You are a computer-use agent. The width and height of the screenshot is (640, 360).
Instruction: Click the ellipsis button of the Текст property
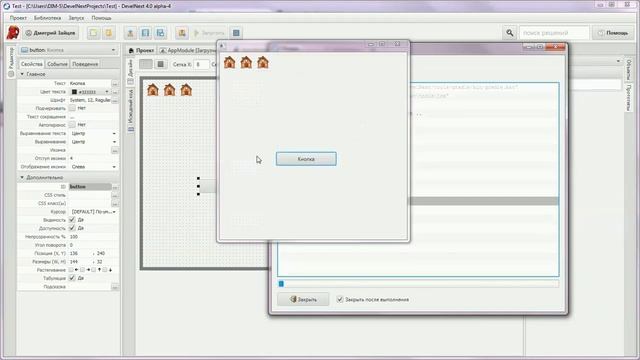(115, 83)
